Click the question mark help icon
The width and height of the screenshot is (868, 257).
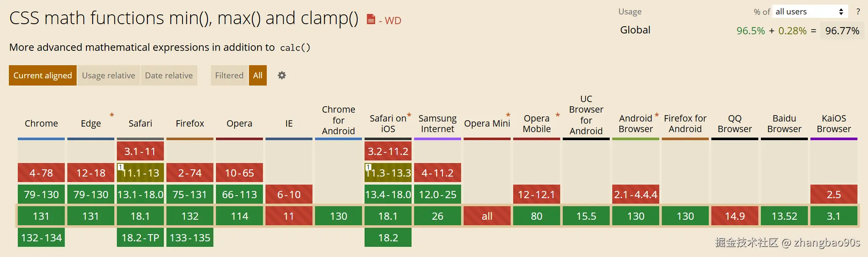[858, 12]
